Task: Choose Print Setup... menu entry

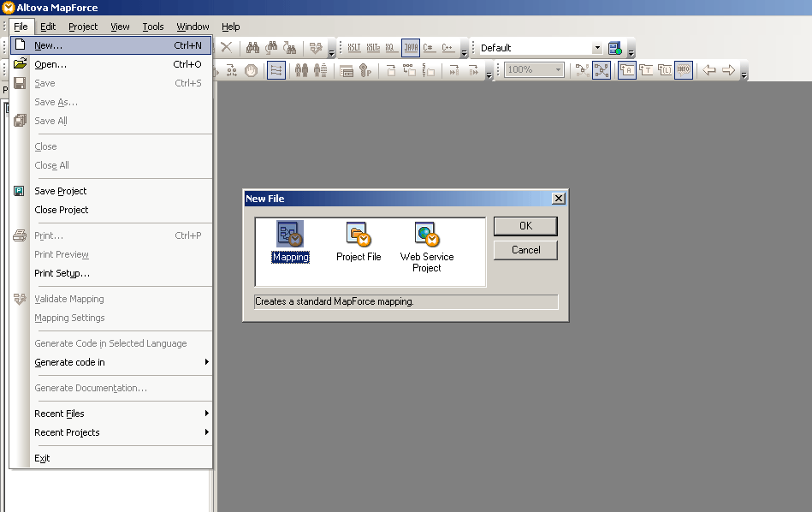Action: tap(111, 273)
